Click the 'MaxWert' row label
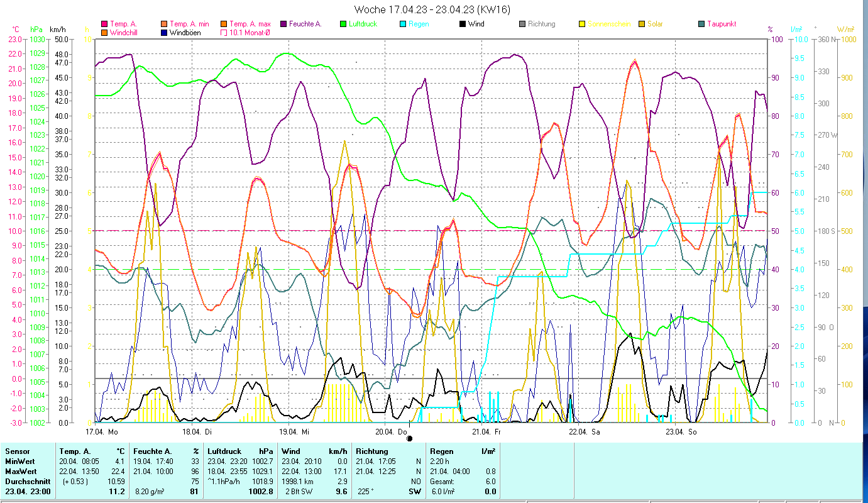The height and width of the screenshot is (503, 868). 20,471
